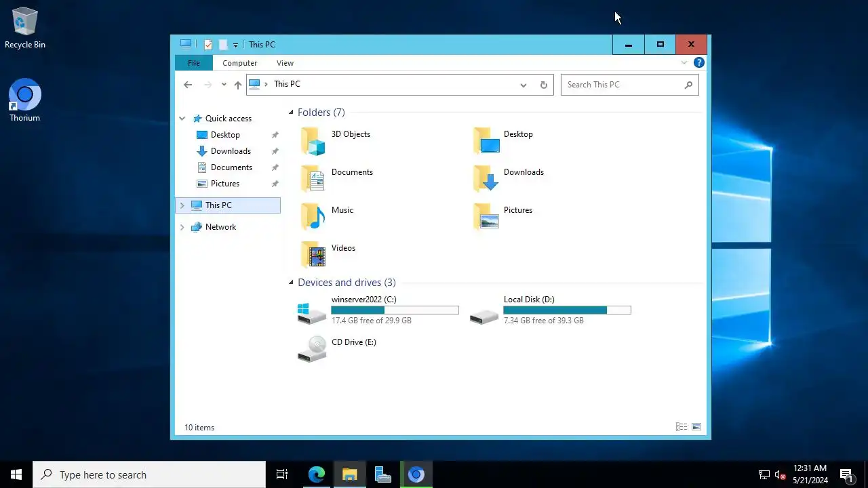Select Documents under Quick access

[231, 167]
